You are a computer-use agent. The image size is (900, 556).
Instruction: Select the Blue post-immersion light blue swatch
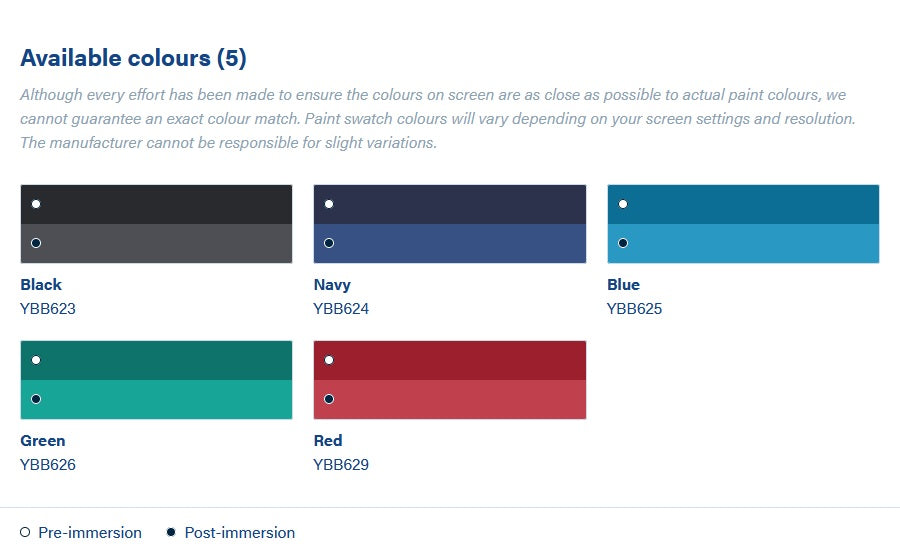coord(743,243)
